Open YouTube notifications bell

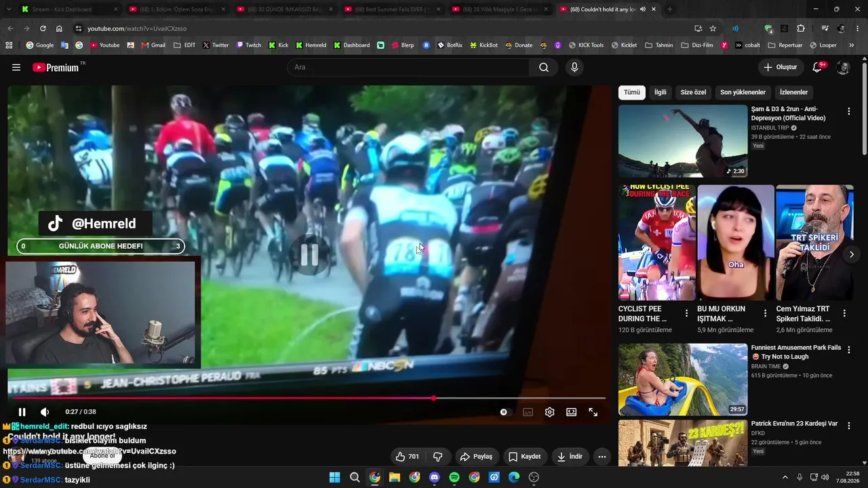coord(817,67)
